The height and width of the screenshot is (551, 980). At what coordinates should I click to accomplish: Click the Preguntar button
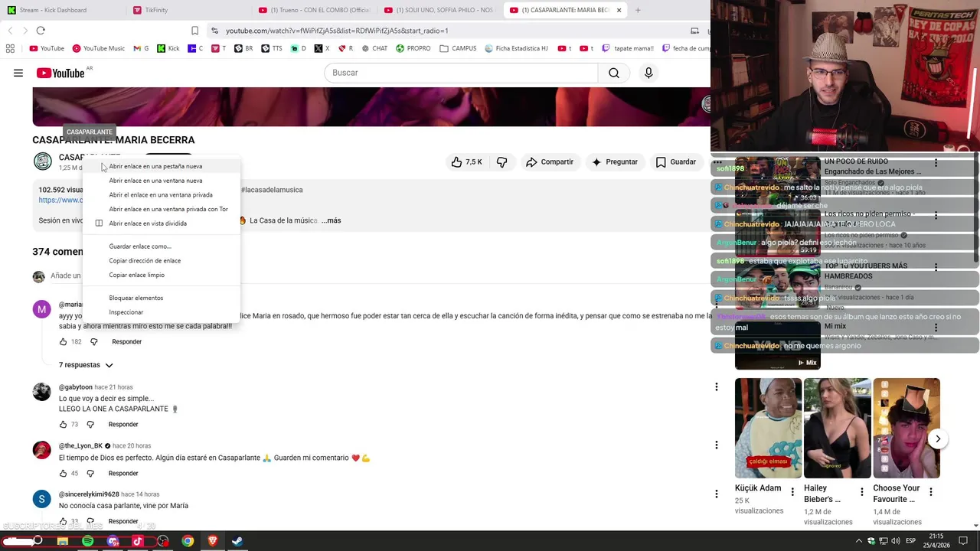click(x=615, y=162)
